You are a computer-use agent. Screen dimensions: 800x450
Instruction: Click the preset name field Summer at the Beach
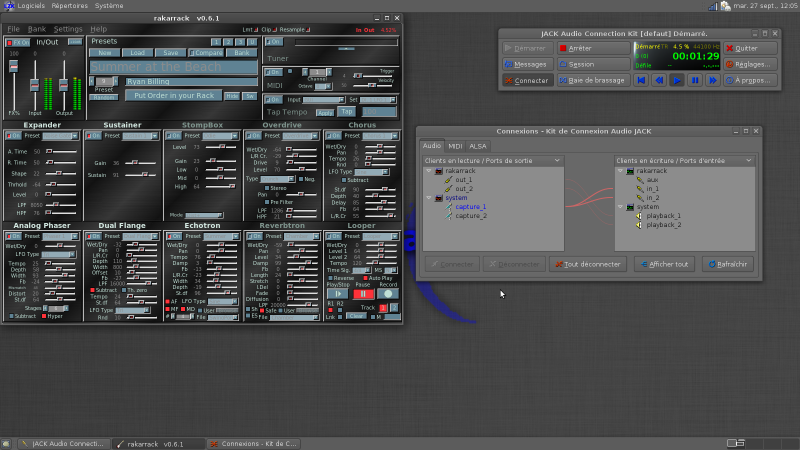173,66
